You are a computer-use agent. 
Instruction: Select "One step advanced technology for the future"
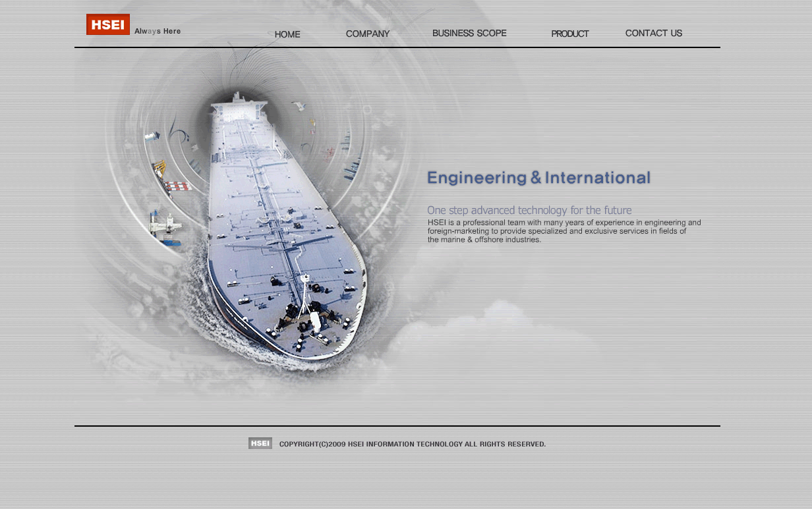pyautogui.click(x=529, y=210)
